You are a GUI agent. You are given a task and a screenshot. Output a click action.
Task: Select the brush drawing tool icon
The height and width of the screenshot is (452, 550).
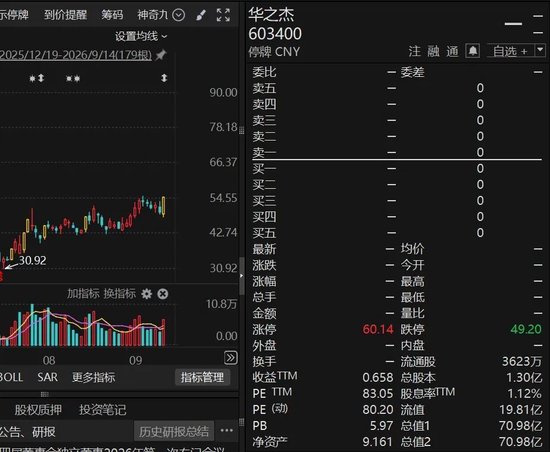(201, 15)
